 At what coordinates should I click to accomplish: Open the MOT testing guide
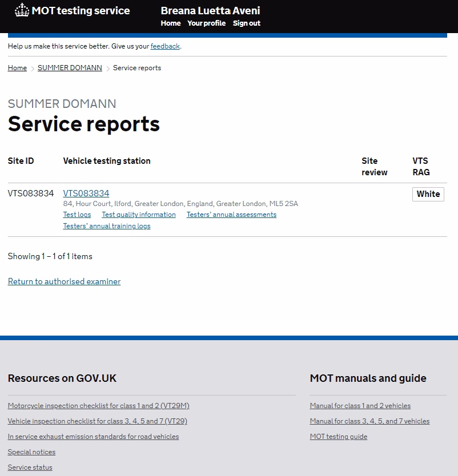(x=338, y=436)
